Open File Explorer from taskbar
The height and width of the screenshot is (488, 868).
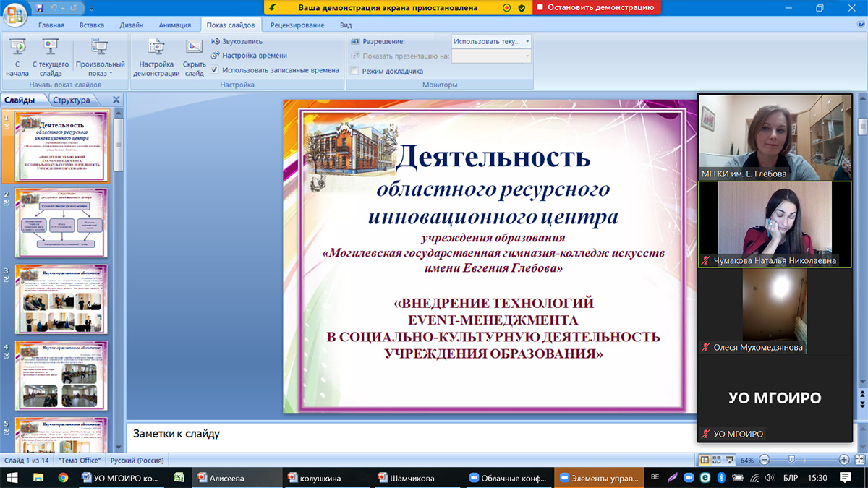pos(38,477)
